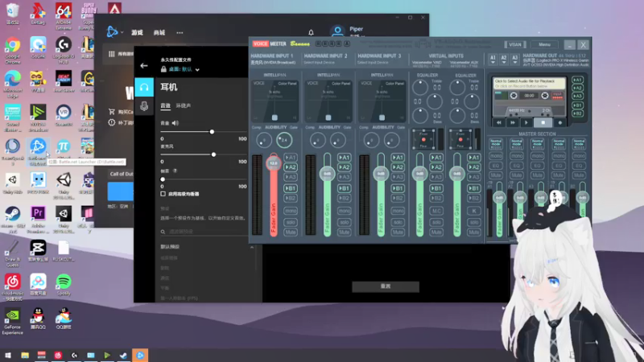Open the three-dots more menu in Battle.net
Screen dimensions: 644x362
pos(180,32)
